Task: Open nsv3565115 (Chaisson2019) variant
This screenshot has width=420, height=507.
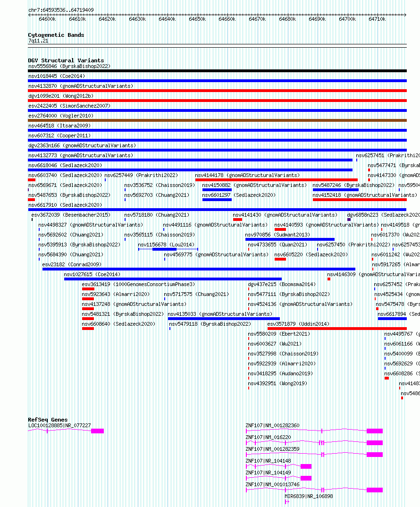Action: coord(160,235)
